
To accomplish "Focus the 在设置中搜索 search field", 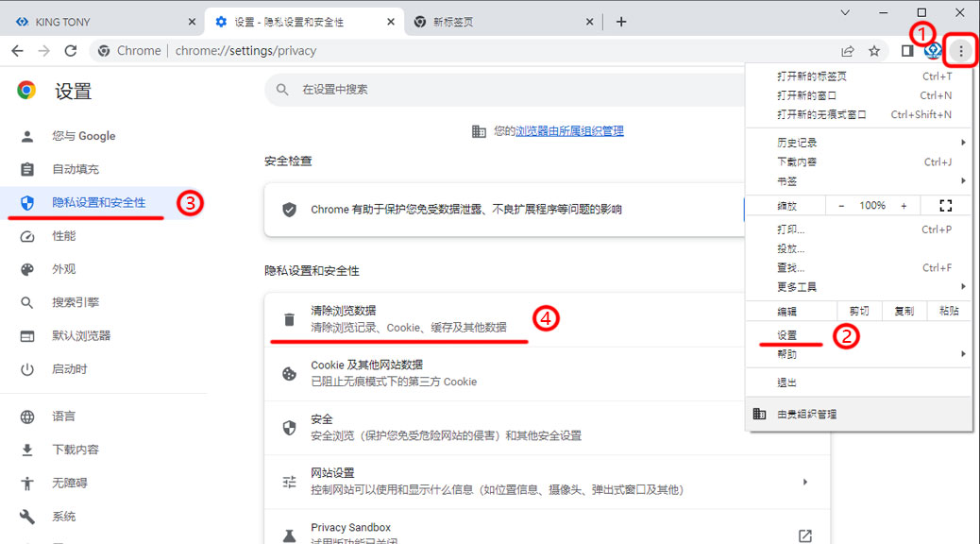I will pos(505,90).
